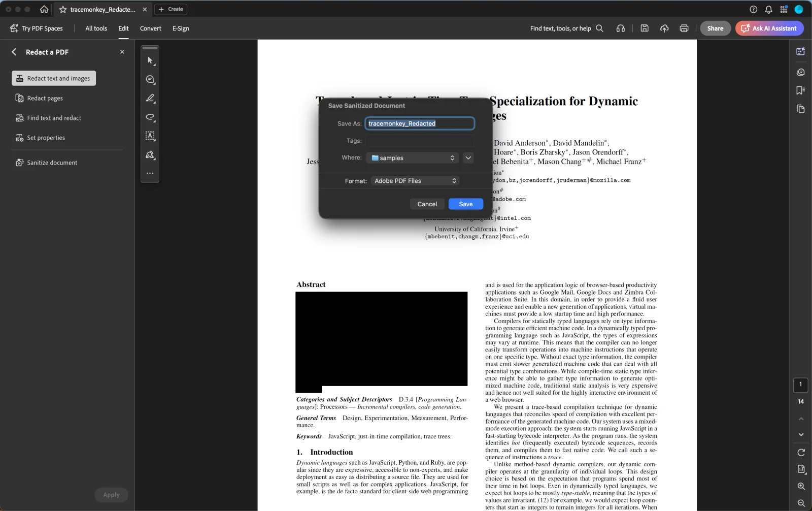Select Redact pages option
The width and height of the screenshot is (812, 511).
click(x=40, y=98)
